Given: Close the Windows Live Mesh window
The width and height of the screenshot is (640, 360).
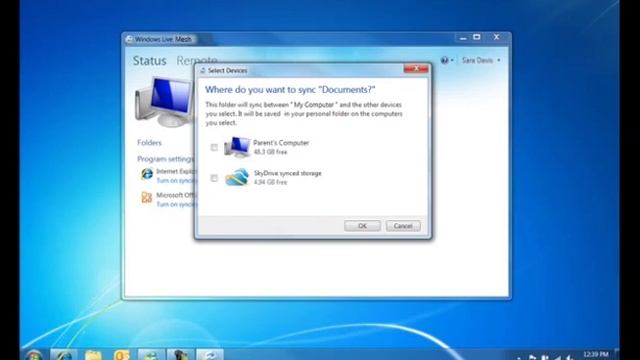Looking at the screenshot, I should point(496,38).
